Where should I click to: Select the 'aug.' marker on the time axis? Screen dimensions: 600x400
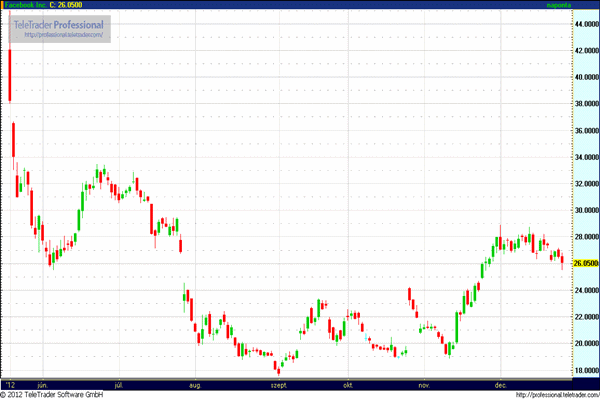[195, 383]
